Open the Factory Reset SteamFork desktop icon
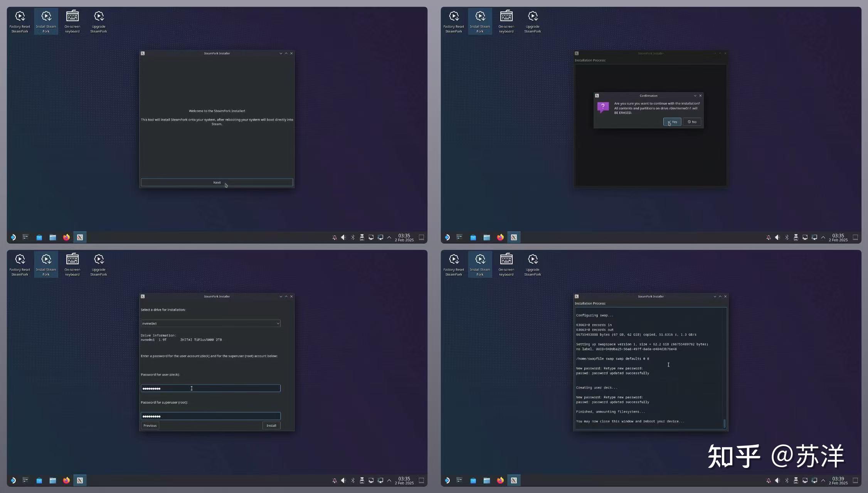The height and width of the screenshot is (493, 868). point(19,21)
